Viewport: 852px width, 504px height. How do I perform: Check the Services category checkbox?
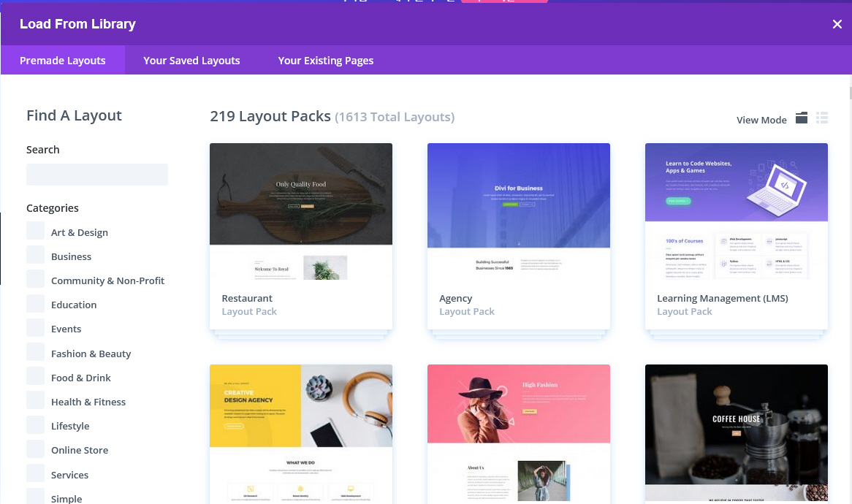[x=35, y=473]
